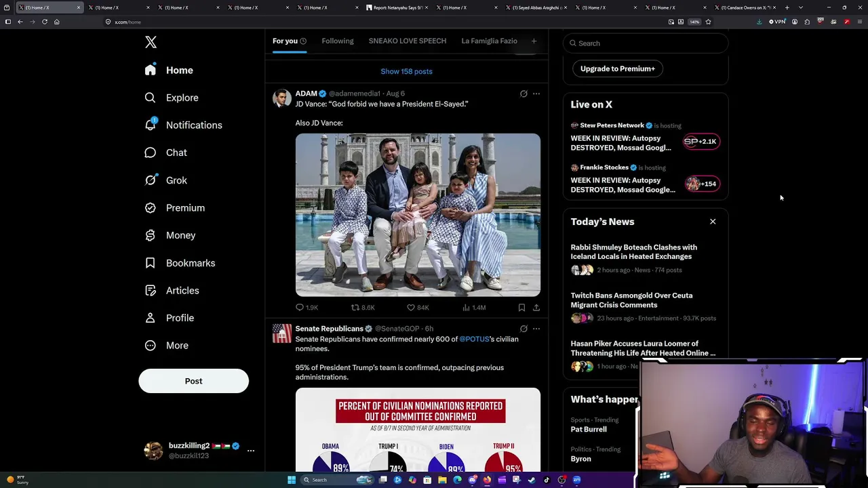
Task: Open Articles in the sidebar
Action: click(x=172, y=290)
